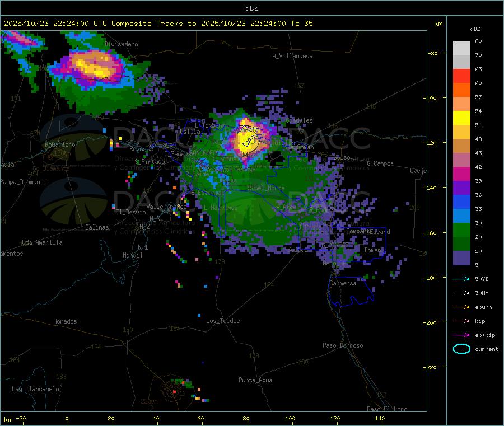Click the 'S_Pintada' map label
This screenshot has width=504, height=426.
pos(150,162)
